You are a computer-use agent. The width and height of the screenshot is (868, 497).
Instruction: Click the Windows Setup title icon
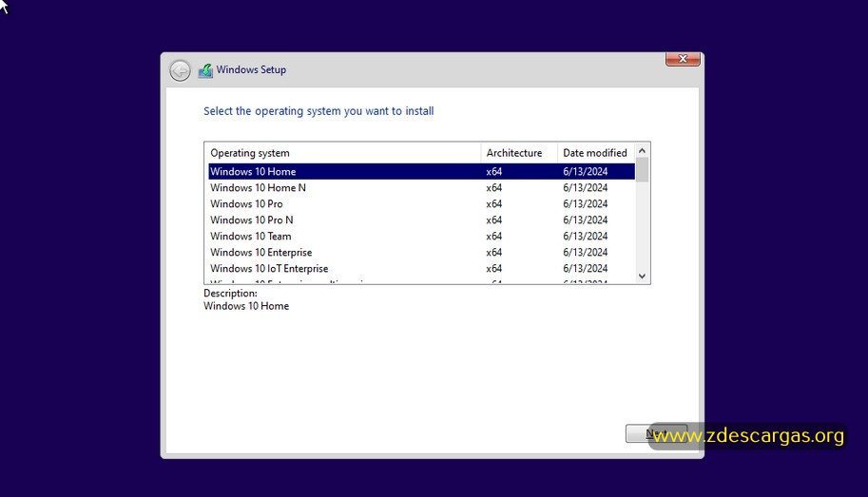pyautogui.click(x=205, y=70)
